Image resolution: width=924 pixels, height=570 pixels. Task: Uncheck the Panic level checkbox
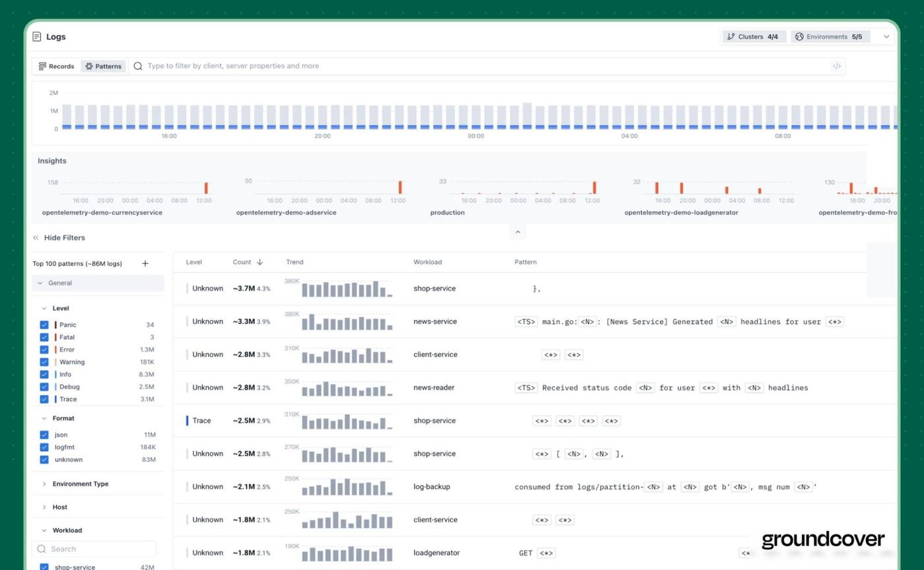point(44,325)
